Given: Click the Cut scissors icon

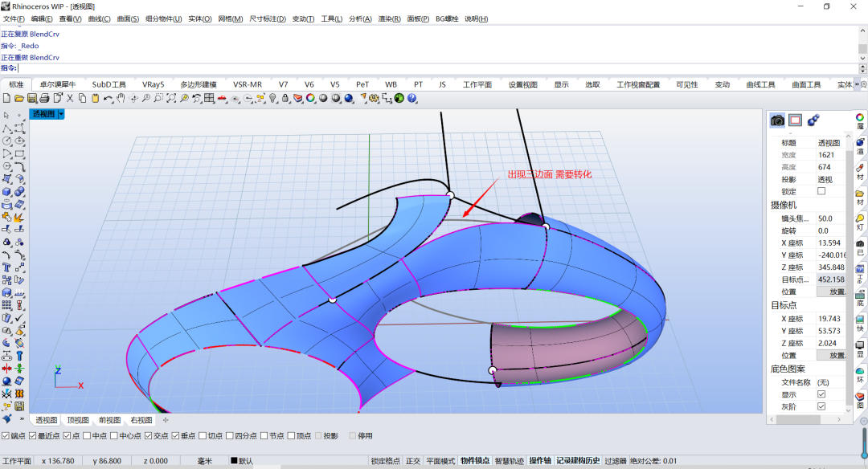Looking at the screenshot, I should tap(70, 98).
